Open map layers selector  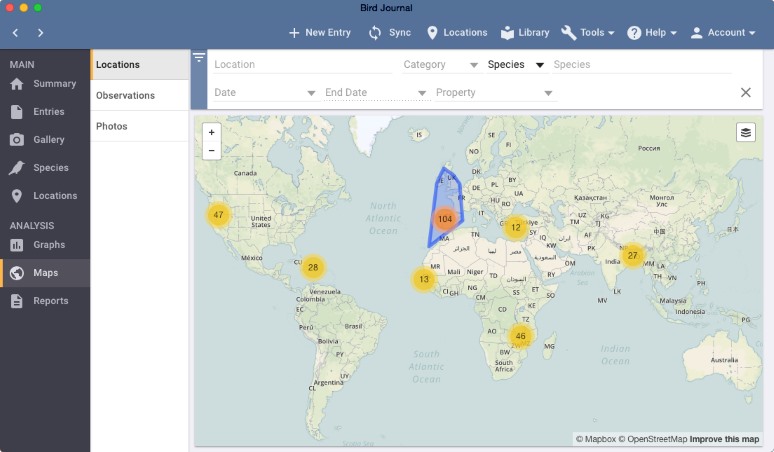pyautogui.click(x=745, y=132)
